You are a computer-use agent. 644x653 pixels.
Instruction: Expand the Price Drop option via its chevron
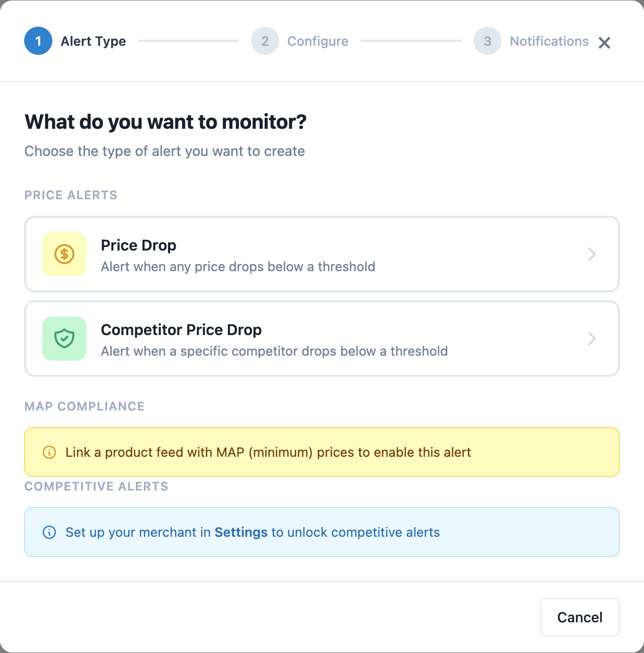pyautogui.click(x=592, y=254)
